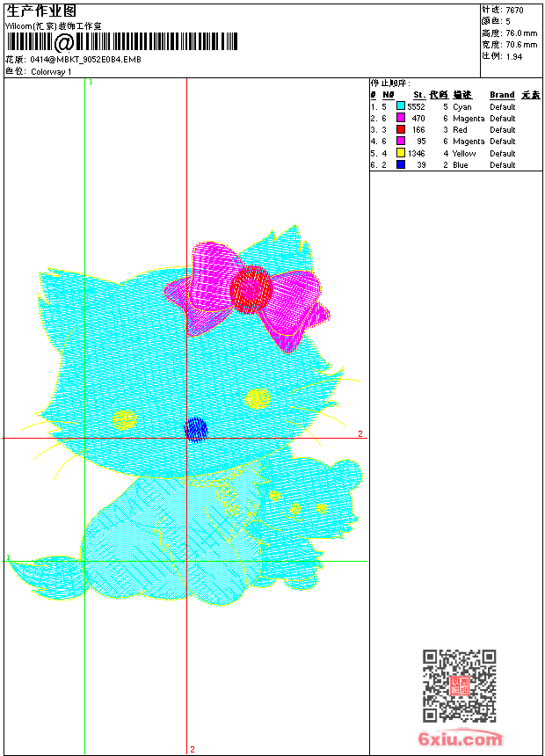Click the Blue color swatch in row 6

[x=400, y=164]
